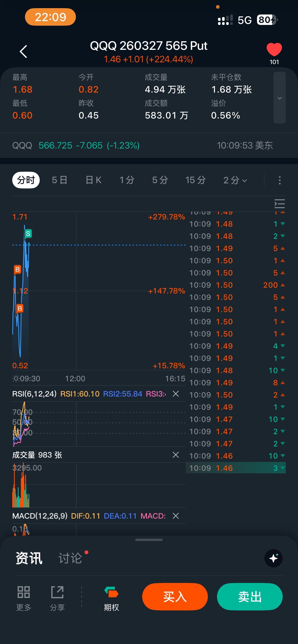
Task: Expand the quote details chevron panel
Action: [279, 98]
